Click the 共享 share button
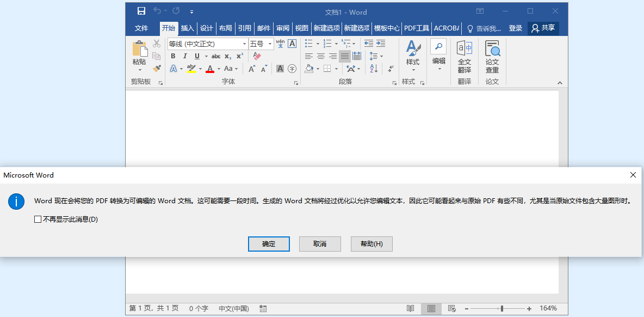The height and width of the screenshot is (317, 644). pos(543,28)
